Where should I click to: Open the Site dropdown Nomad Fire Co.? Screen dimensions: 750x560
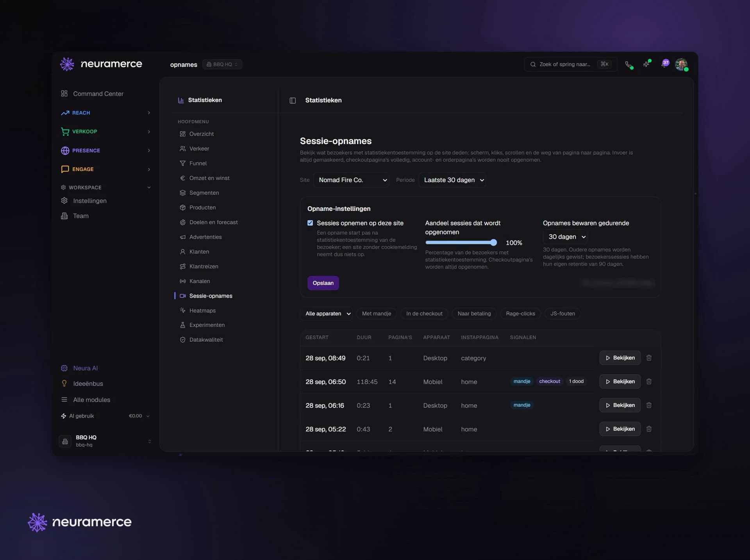click(x=351, y=180)
